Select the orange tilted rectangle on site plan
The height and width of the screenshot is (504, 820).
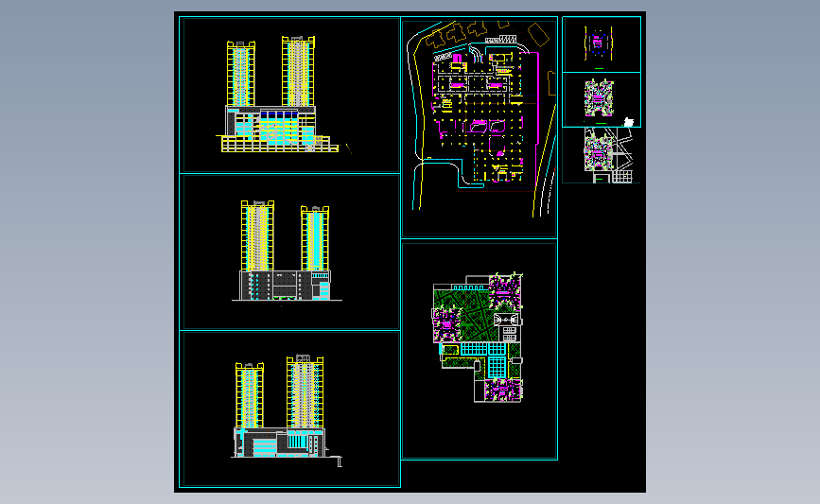(x=538, y=34)
